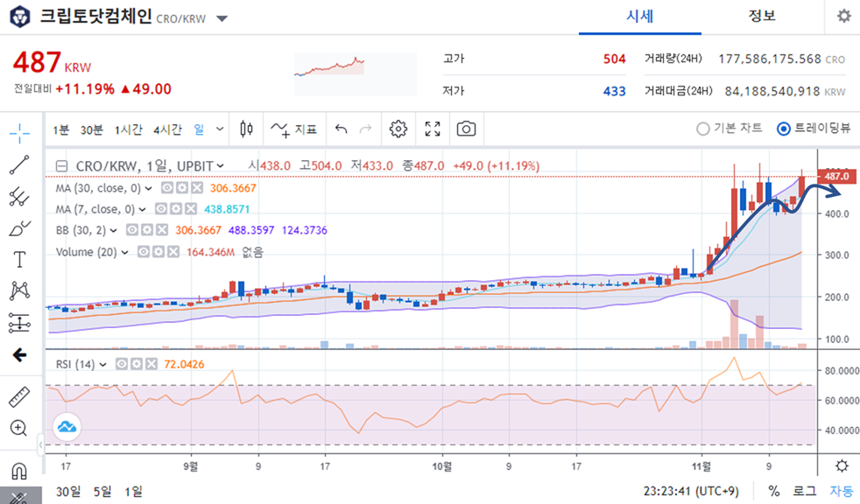Open the CRO/KRW market selector dropdown
This screenshot has height=504, width=860.
pos(222,18)
